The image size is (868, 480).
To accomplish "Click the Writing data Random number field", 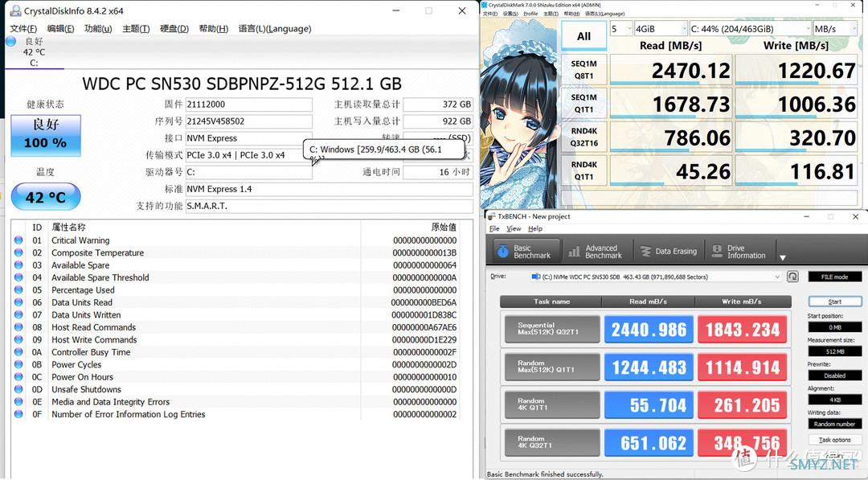I will [835, 424].
